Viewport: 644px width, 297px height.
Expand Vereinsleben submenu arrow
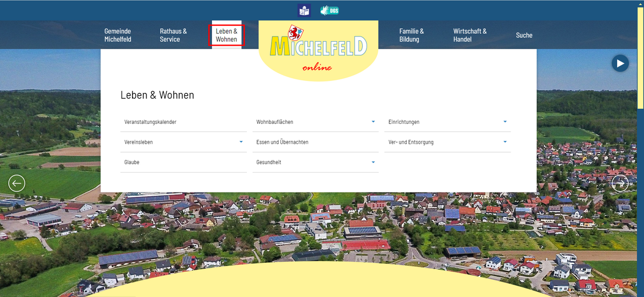(x=241, y=142)
